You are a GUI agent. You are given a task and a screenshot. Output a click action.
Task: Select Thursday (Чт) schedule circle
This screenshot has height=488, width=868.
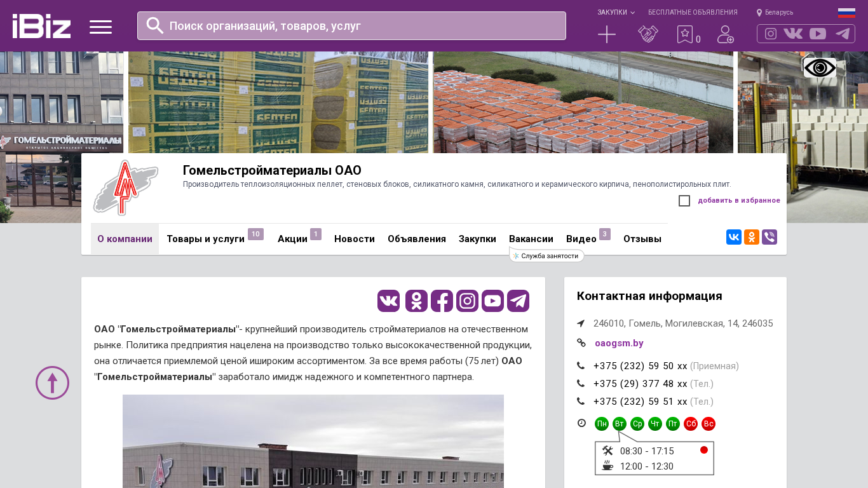click(655, 424)
